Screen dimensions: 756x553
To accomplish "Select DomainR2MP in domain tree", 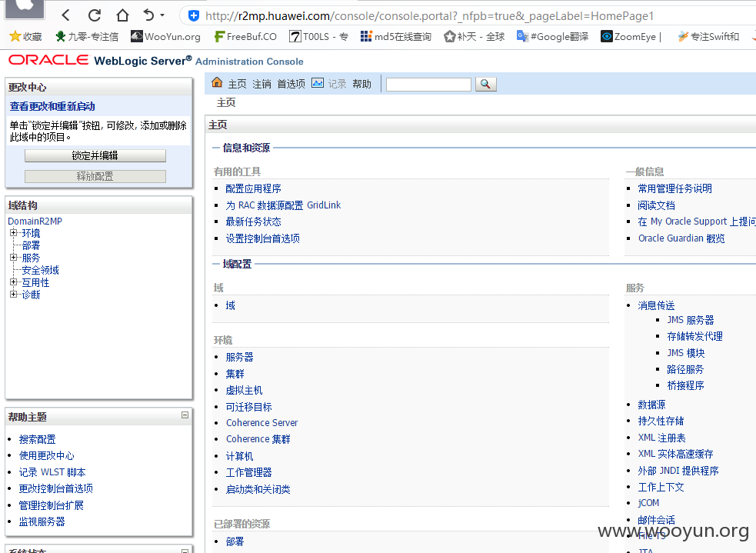I will pyautogui.click(x=35, y=221).
